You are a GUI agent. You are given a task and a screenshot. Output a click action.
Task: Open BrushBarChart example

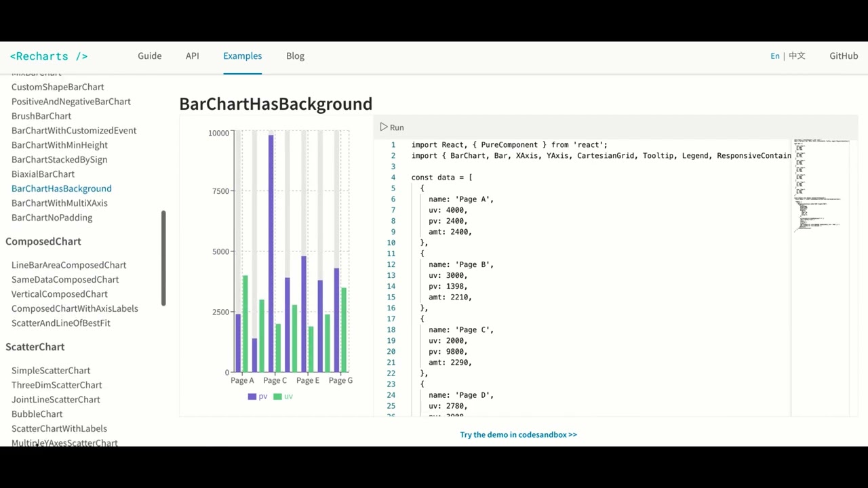click(x=41, y=116)
